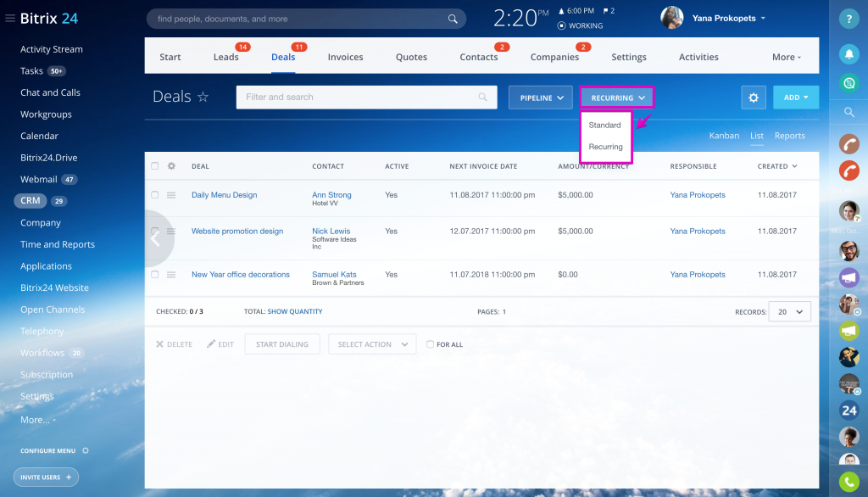Click Quotes tab
Image resolution: width=868 pixels, height=497 pixels.
click(411, 57)
